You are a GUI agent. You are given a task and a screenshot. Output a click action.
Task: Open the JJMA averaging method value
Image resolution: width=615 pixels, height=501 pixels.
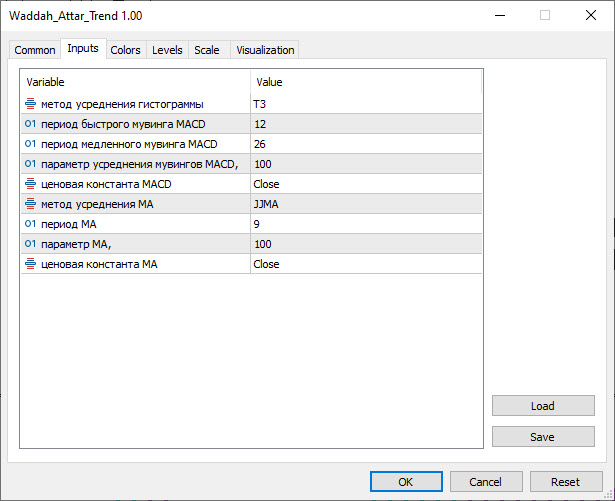(365, 204)
